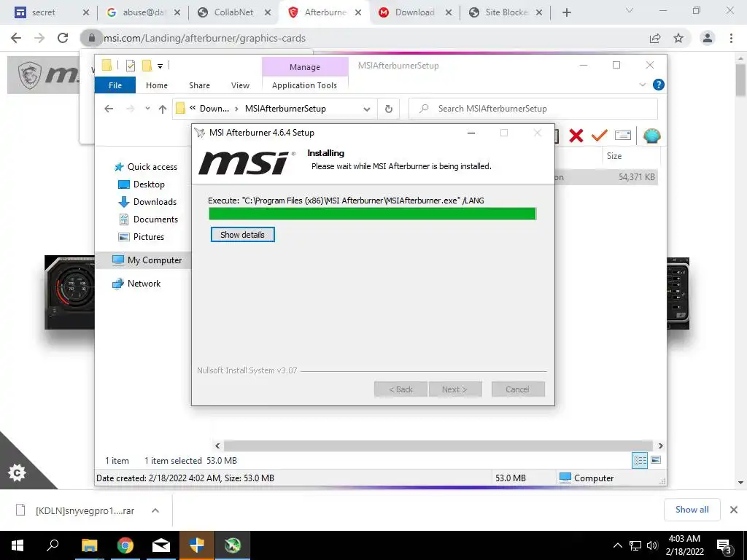Expand the address bar history dropdown
Viewport: 747px width, 560px height.
click(x=367, y=109)
